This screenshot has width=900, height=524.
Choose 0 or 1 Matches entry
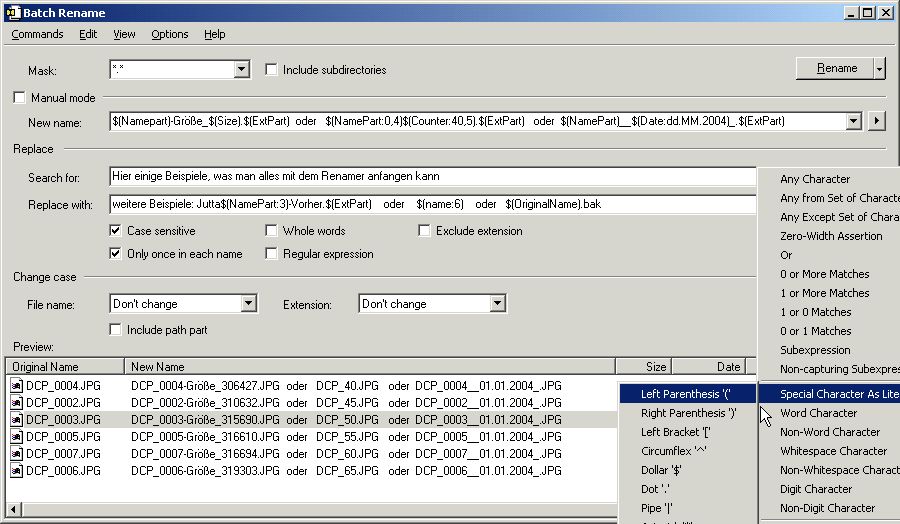point(829,331)
